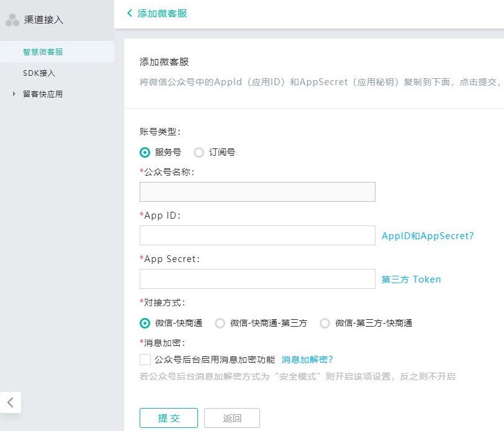Expand the 留客快应用 tree arrow

point(14,94)
